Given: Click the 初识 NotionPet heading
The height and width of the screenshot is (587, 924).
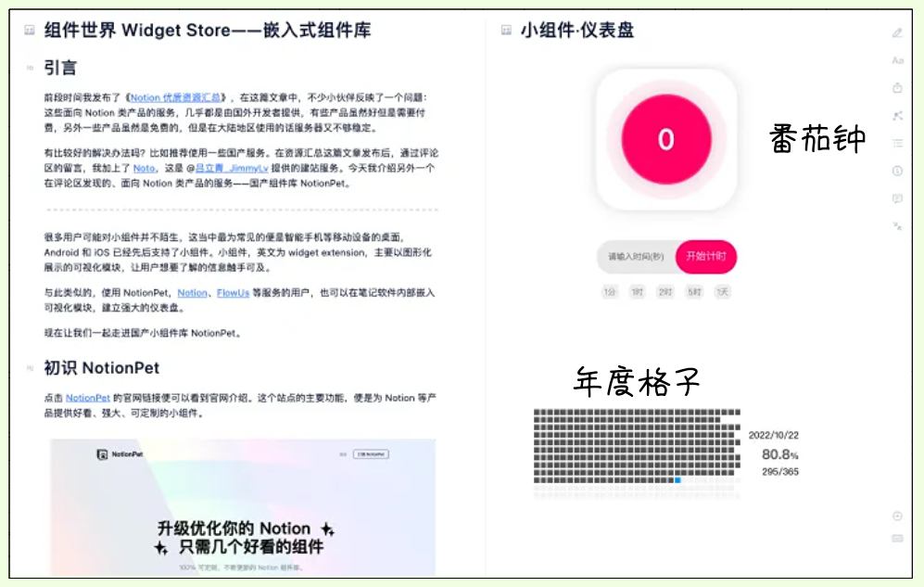Looking at the screenshot, I should click(102, 368).
